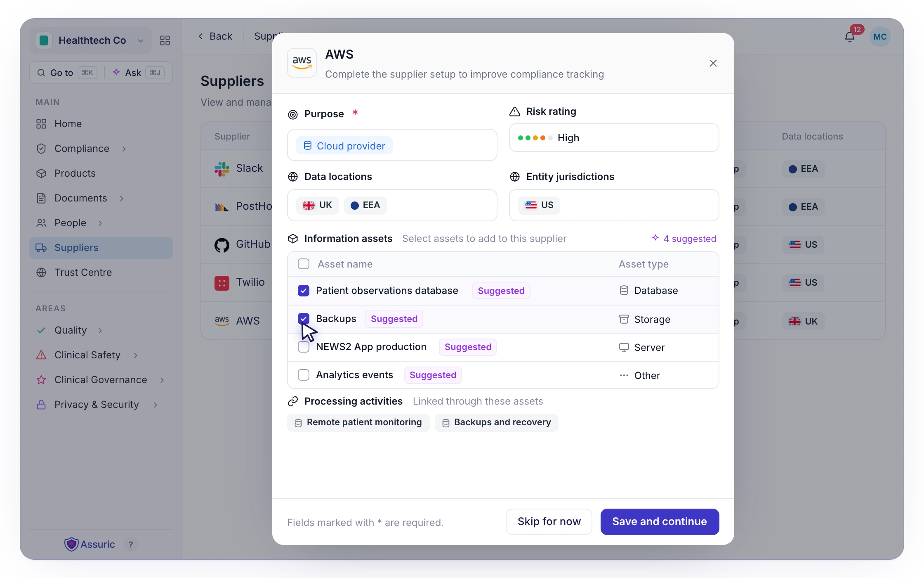Click the UK data location tag in the dialog
924x578 pixels.
[317, 205]
